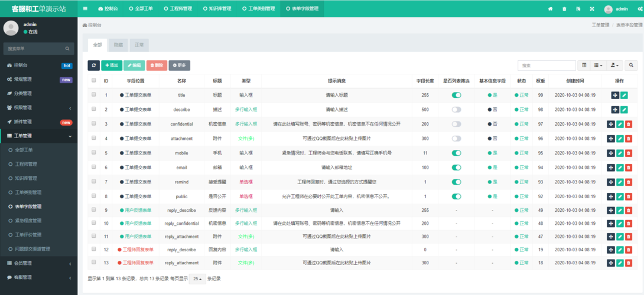Sort by the 权重 column header
644x295 pixels.
click(541, 81)
